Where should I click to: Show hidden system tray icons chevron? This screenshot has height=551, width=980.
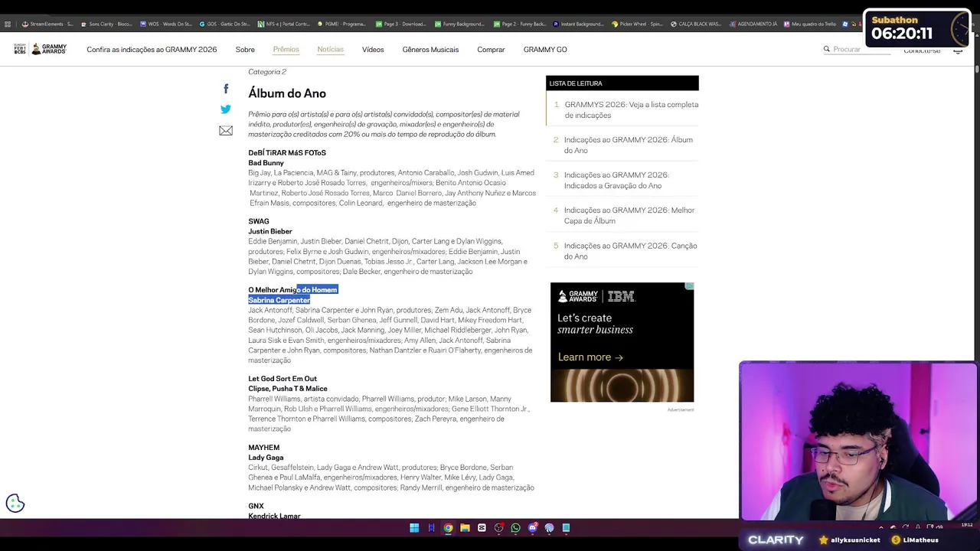coord(880,527)
